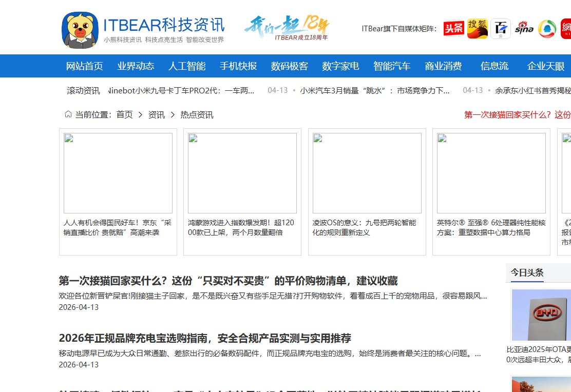Click the home icon in the breadcrumb bar
The width and height of the screenshot is (571, 392).
click(x=68, y=114)
